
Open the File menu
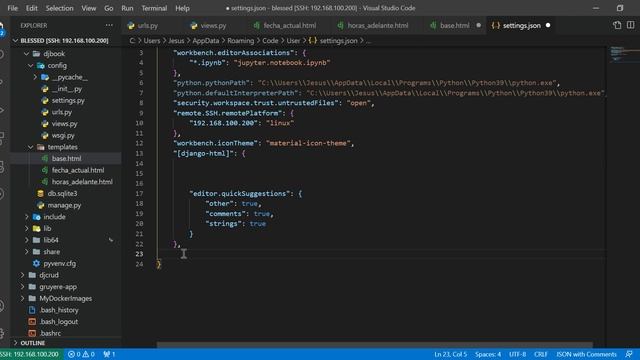pyautogui.click(x=12, y=8)
